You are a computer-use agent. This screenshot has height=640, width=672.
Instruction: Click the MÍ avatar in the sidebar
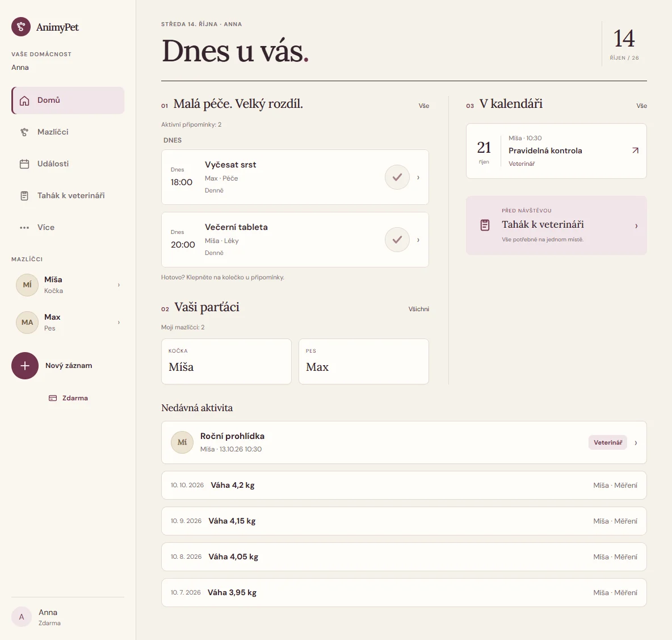[27, 285]
